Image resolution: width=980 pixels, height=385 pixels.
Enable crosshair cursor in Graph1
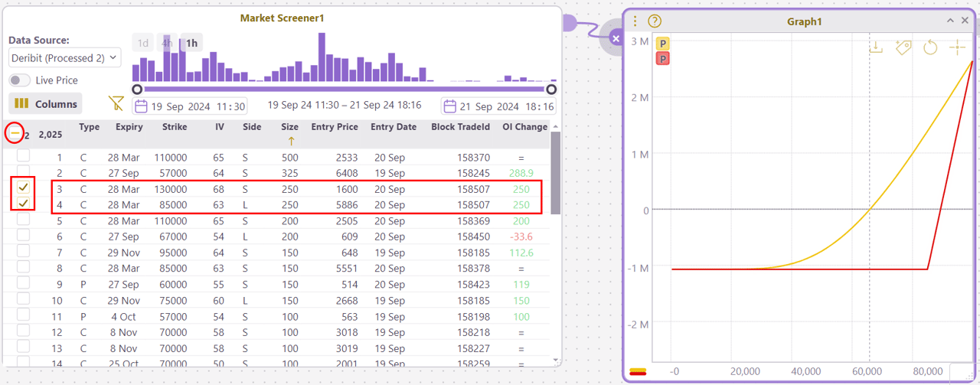[x=957, y=47]
